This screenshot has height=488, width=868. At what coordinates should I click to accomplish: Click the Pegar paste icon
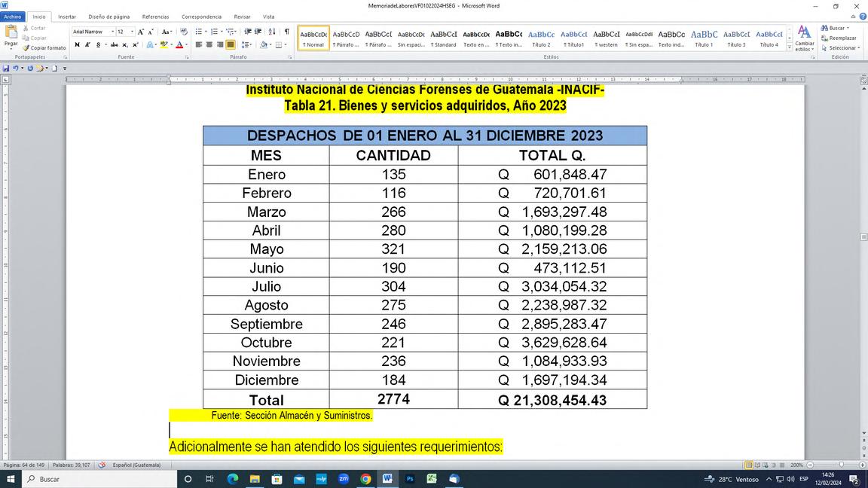11,33
